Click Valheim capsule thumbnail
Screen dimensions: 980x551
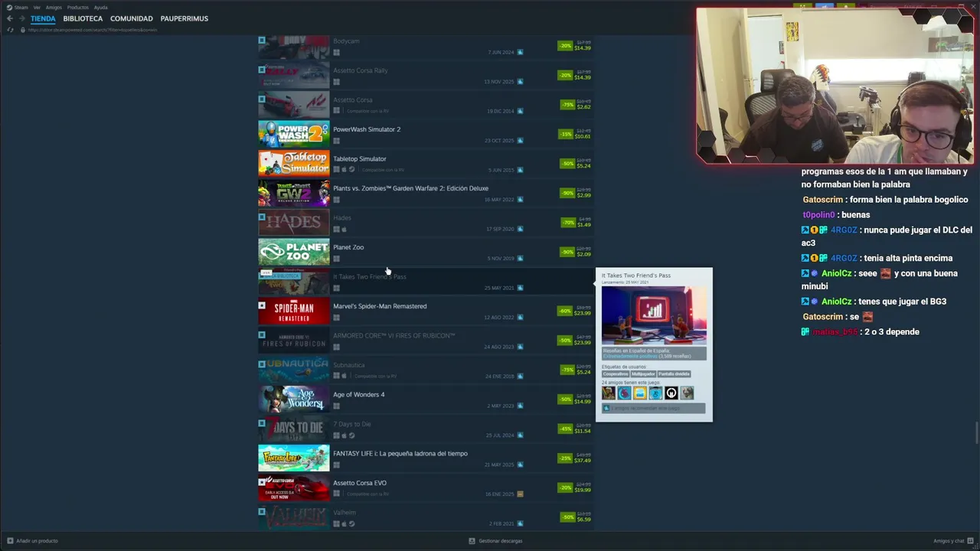294,517
